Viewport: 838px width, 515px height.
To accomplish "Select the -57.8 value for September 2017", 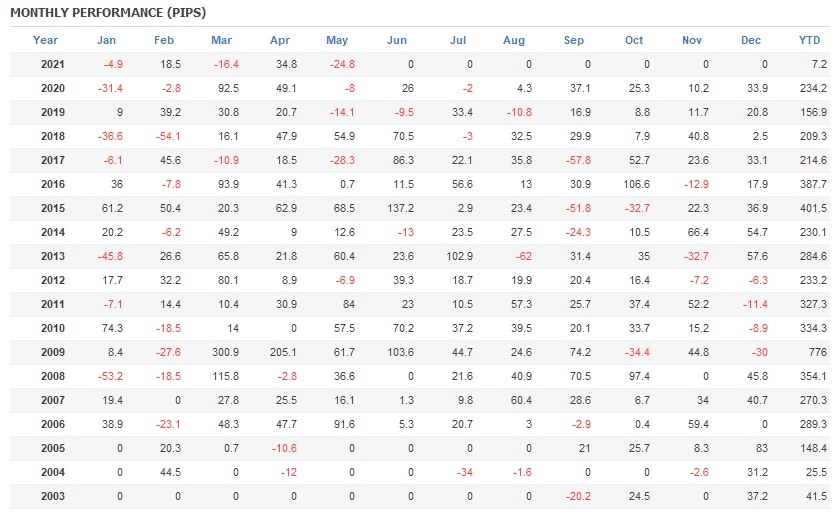I will tap(575, 160).
